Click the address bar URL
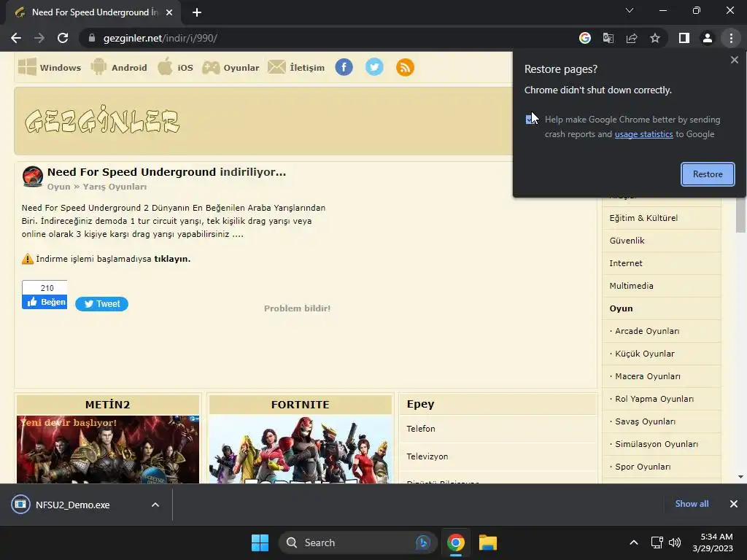This screenshot has width=747, height=560. click(160, 38)
